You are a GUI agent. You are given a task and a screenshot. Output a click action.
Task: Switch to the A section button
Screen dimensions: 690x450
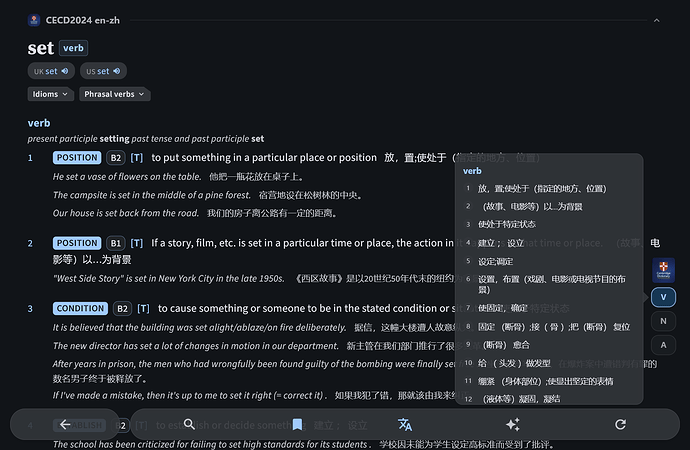(663, 345)
